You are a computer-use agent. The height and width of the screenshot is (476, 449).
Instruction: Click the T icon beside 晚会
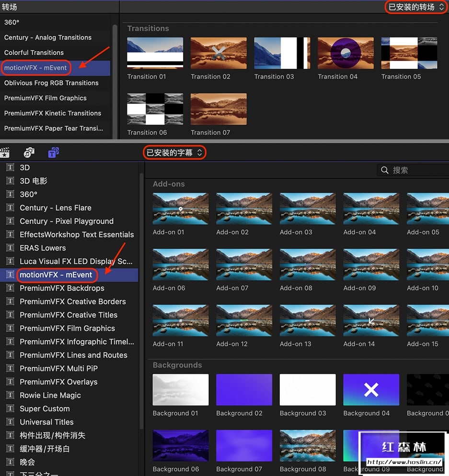coord(10,462)
